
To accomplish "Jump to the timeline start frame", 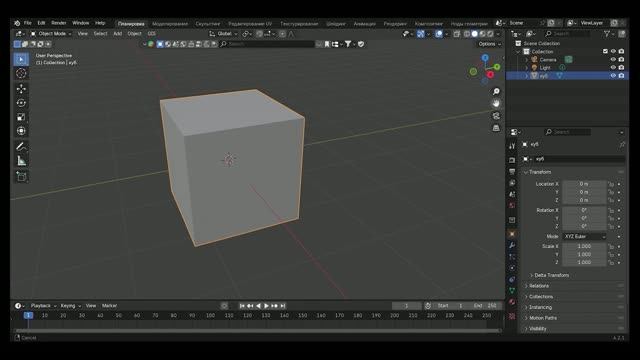I will pyautogui.click(x=242, y=306).
